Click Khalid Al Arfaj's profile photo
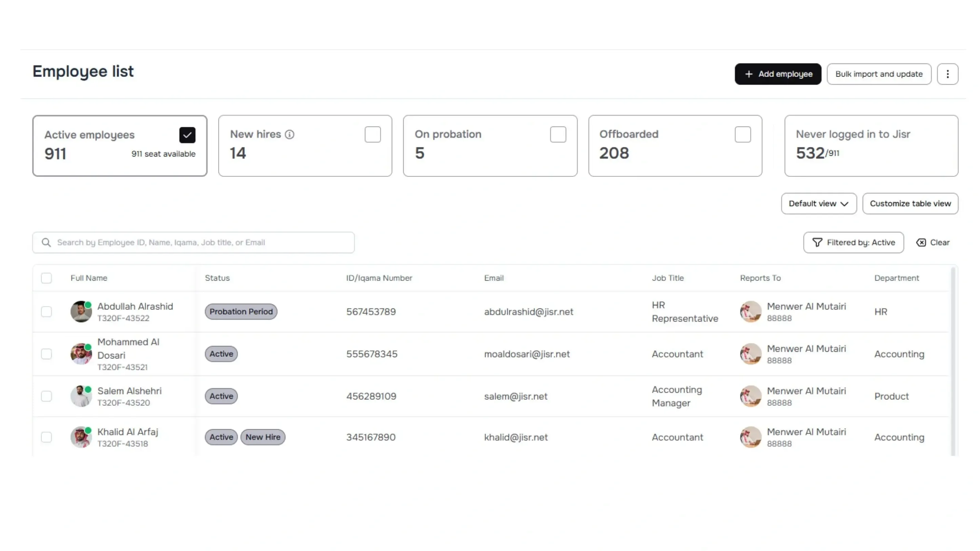 point(81,437)
